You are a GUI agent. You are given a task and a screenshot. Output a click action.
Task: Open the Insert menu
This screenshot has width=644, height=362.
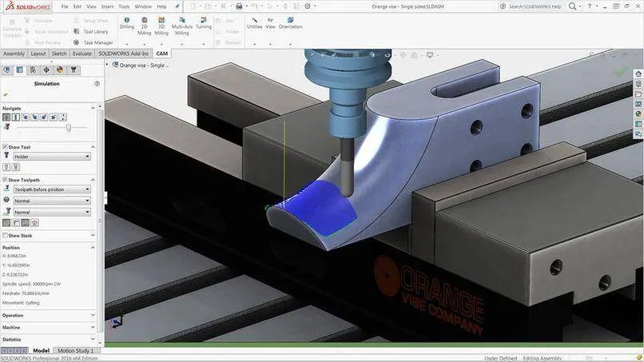[x=108, y=6]
